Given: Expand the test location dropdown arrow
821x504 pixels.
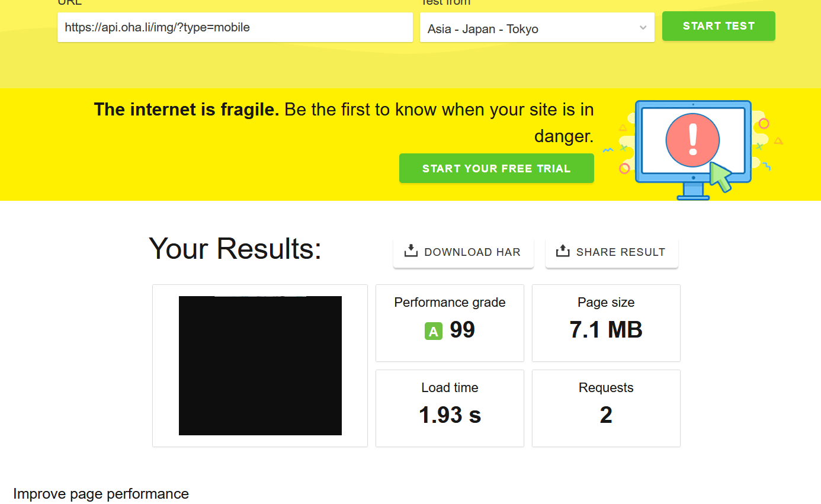Looking at the screenshot, I should coord(643,28).
